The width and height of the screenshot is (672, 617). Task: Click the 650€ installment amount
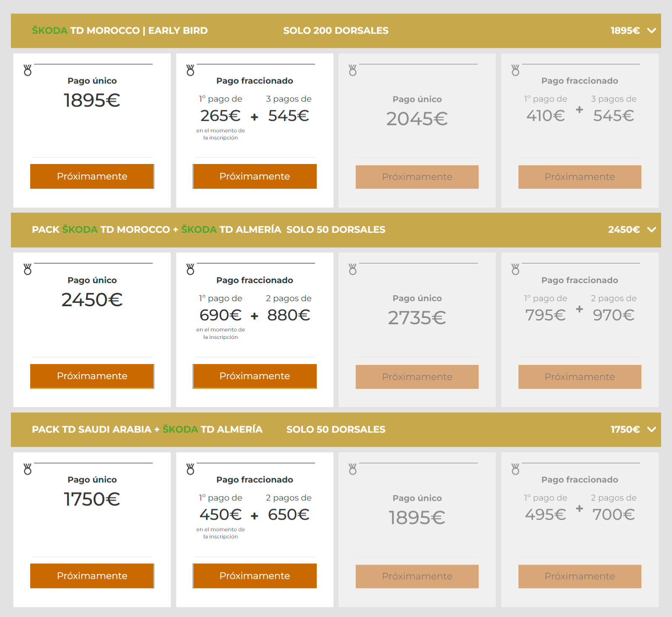tap(289, 515)
